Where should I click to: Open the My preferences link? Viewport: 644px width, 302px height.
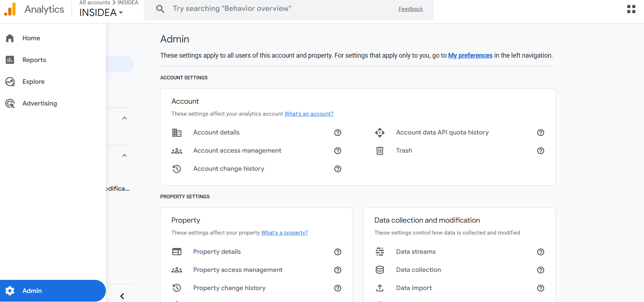tap(470, 55)
